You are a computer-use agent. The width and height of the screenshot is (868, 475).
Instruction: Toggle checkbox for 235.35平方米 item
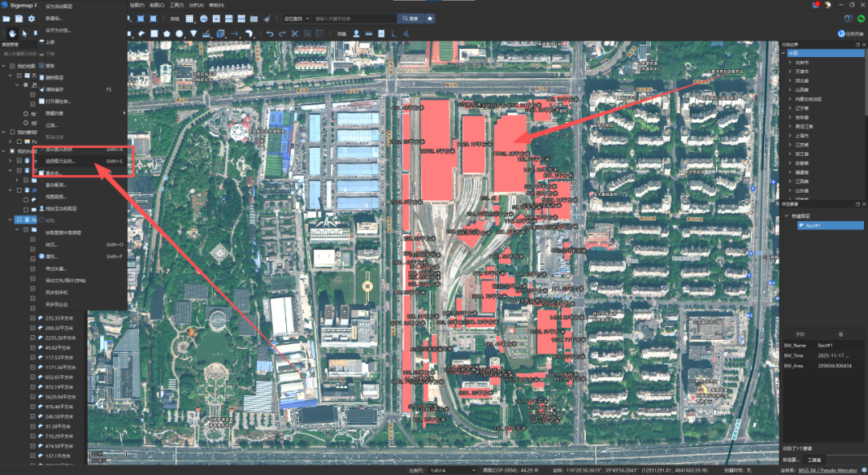33,318
